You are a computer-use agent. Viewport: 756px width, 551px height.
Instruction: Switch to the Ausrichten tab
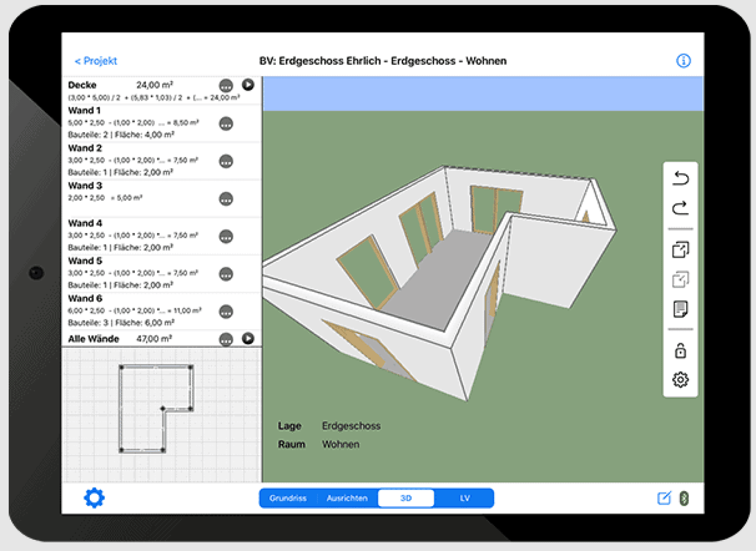tap(347, 498)
